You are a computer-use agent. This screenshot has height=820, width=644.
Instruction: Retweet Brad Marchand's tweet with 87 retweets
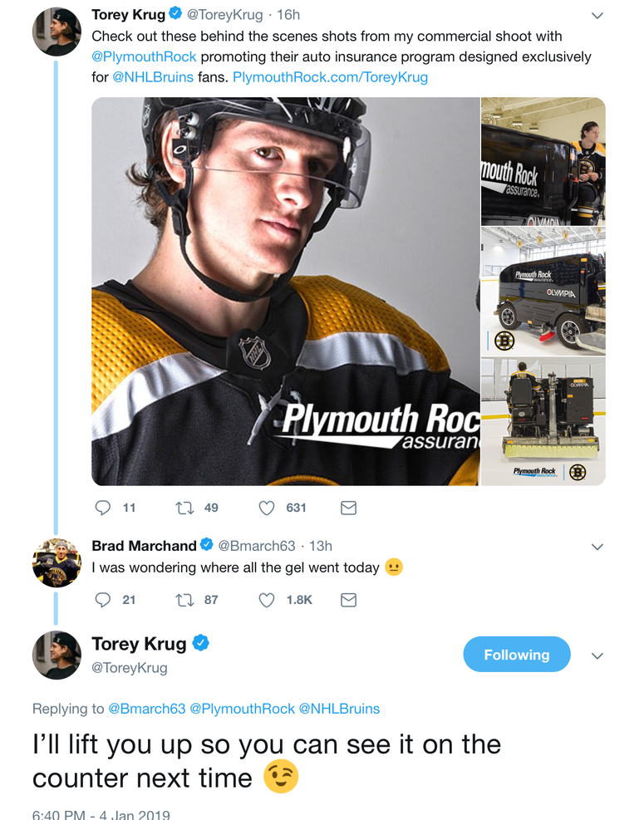click(184, 600)
